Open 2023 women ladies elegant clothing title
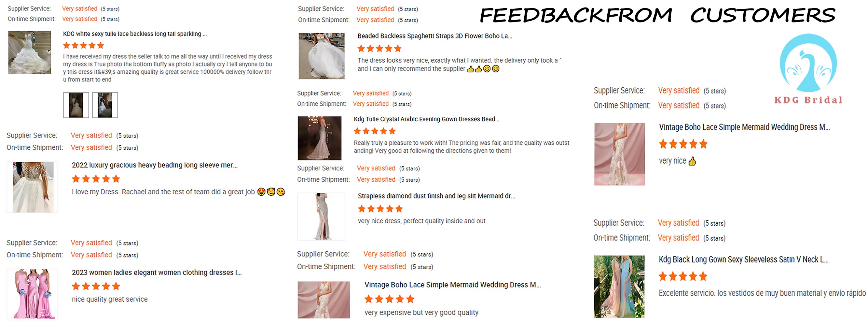This screenshot has width=868, height=326. (157, 272)
